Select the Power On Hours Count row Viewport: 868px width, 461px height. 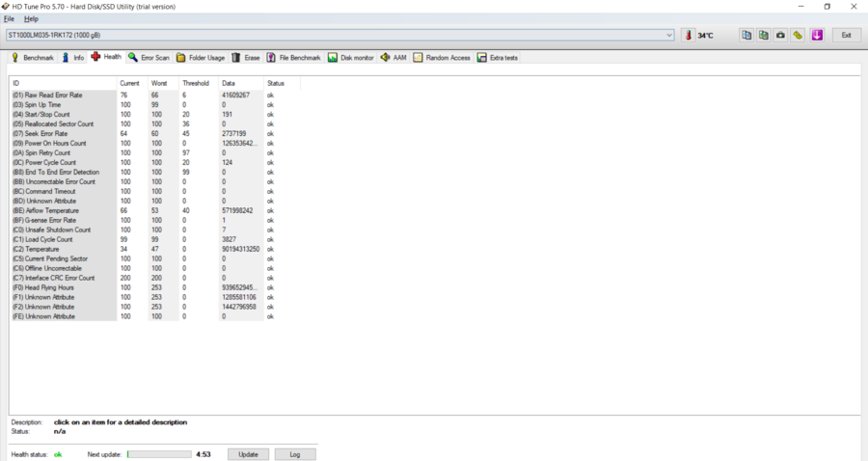[155, 144]
